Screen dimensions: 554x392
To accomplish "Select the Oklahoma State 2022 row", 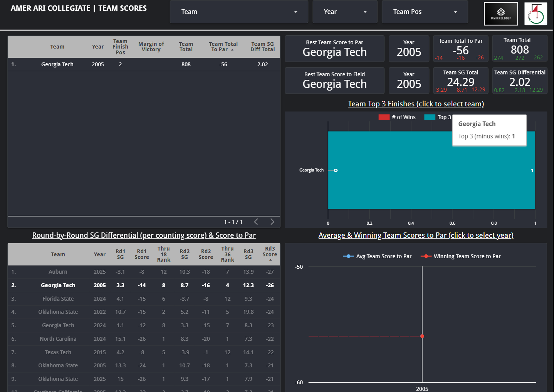I will click(x=144, y=312).
